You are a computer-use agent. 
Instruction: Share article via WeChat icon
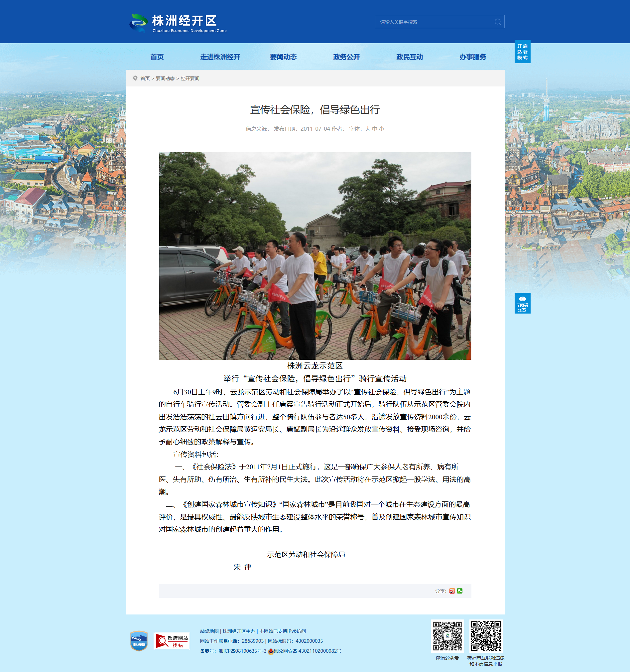pyautogui.click(x=460, y=591)
